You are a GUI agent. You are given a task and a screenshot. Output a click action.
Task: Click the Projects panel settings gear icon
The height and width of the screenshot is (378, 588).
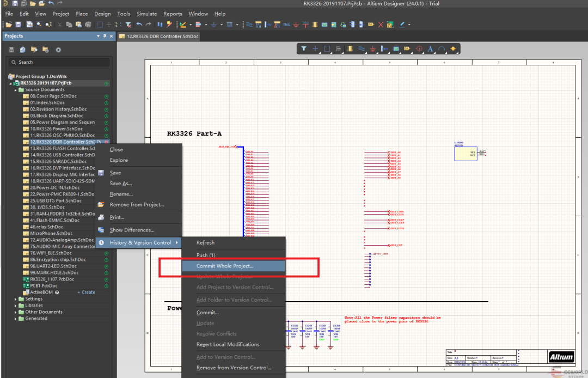(58, 50)
